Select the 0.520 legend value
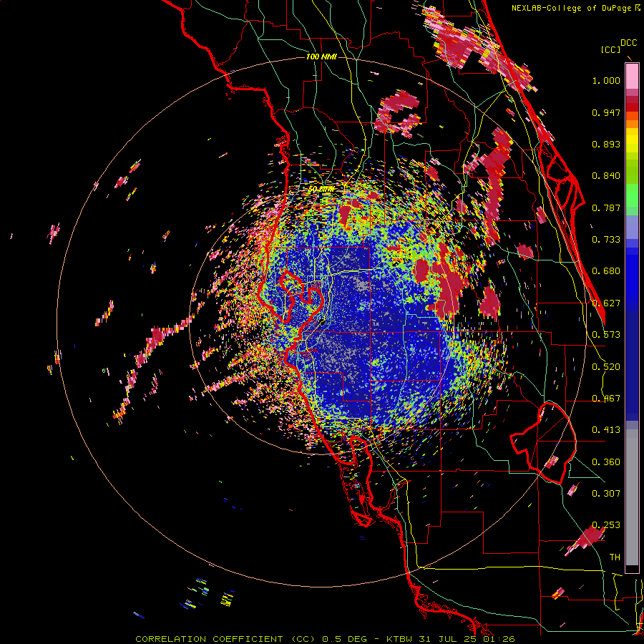This screenshot has width=644, height=644. click(x=606, y=367)
